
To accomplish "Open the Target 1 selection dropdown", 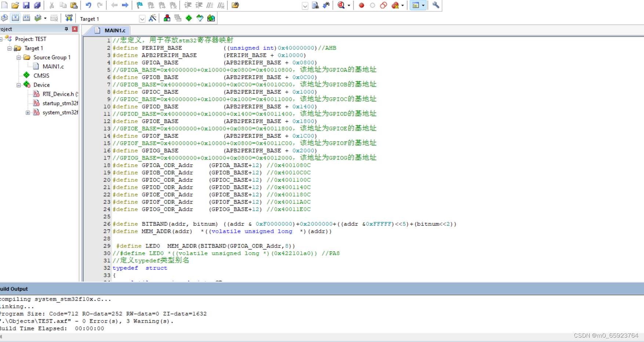I will [142, 18].
